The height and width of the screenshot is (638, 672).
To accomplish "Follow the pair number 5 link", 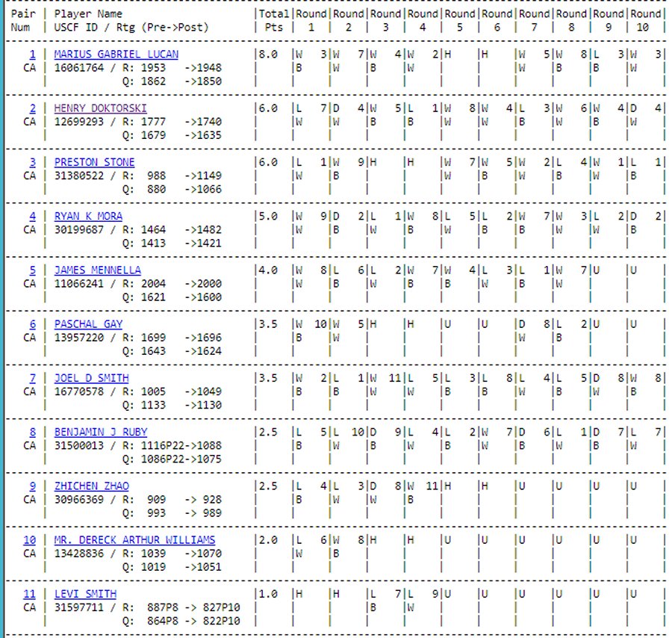I will click(x=33, y=270).
